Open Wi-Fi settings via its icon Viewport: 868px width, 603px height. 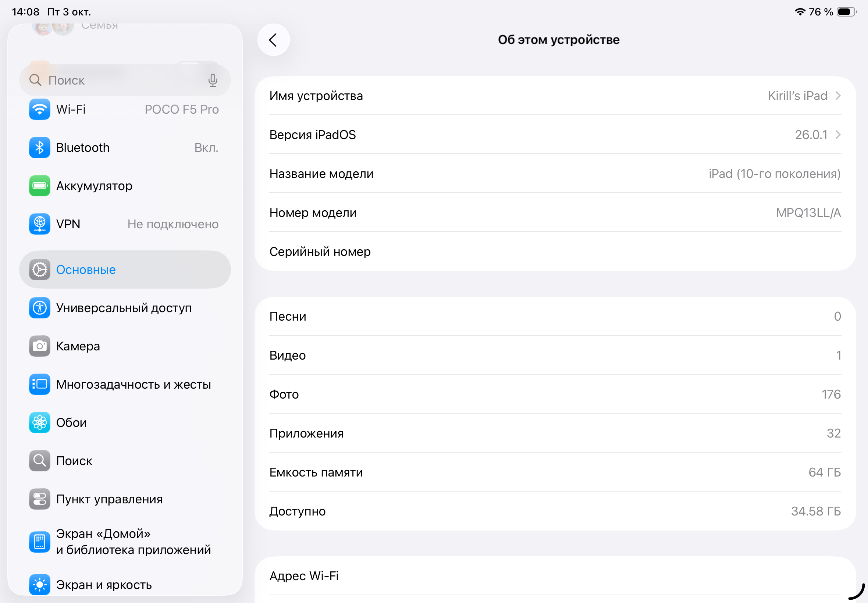click(39, 110)
